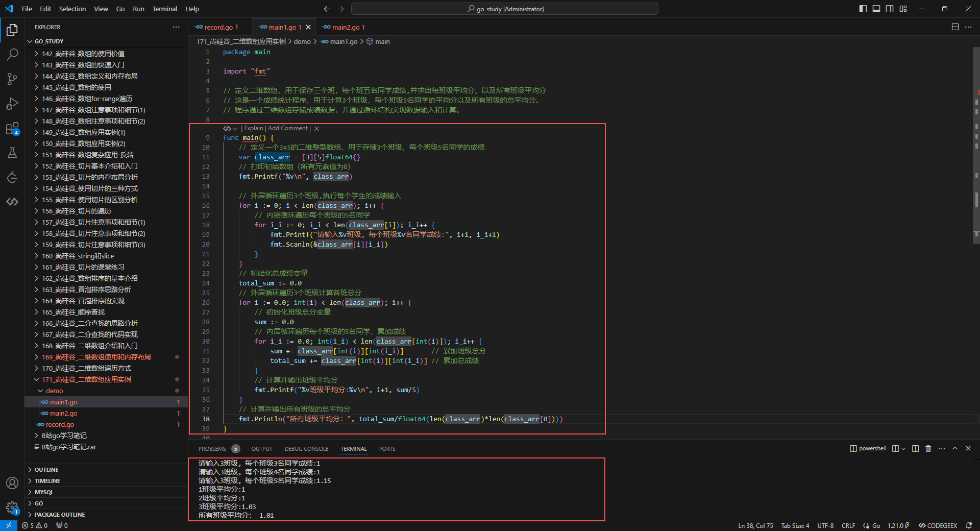Screen dimensions: 980x531
Task: Click the Add Comment code lens link
Action: (x=288, y=128)
